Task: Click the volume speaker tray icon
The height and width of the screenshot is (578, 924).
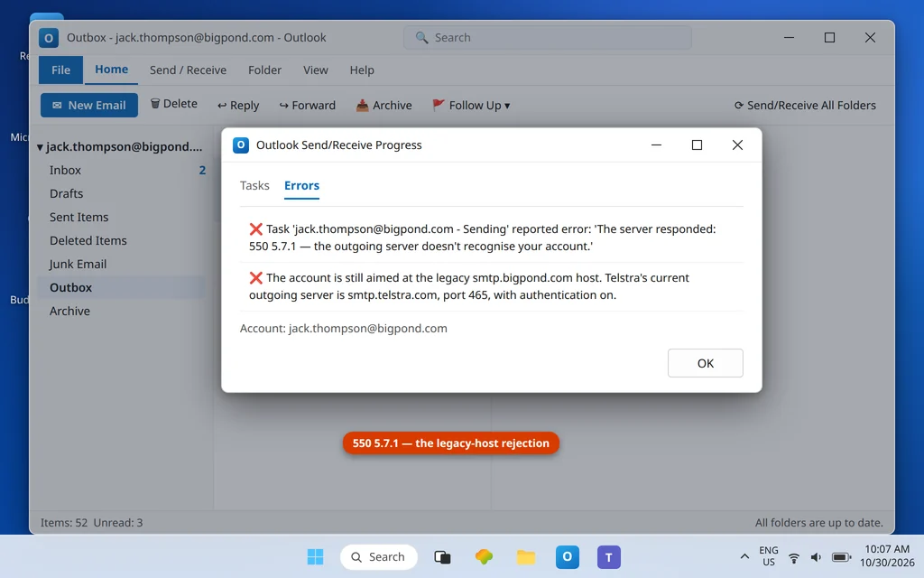Action: [x=816, y=557]
